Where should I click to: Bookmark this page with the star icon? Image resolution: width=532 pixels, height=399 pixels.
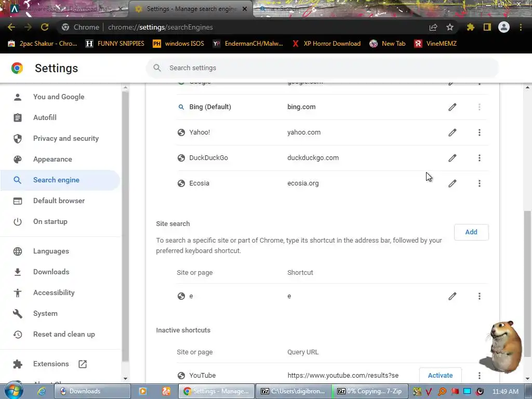[449, 27]
